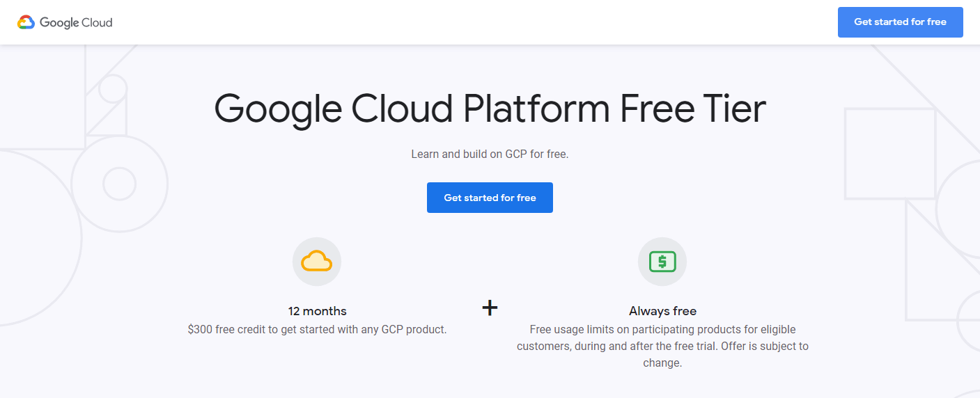Click the small circle outline at top left
The height and width of the screenshot is (398, 980).
112,88
